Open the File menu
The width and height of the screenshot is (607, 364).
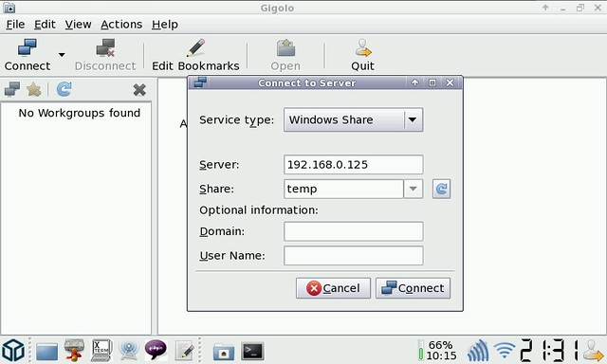pos(15,25)
